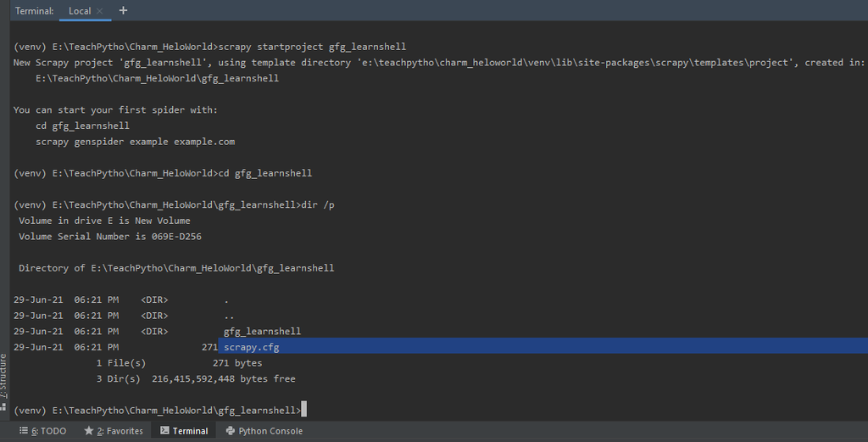This screenshot has width=868, height=442.
Task: Select the Local terminal session tab
Action: click(x=79, y=11)
